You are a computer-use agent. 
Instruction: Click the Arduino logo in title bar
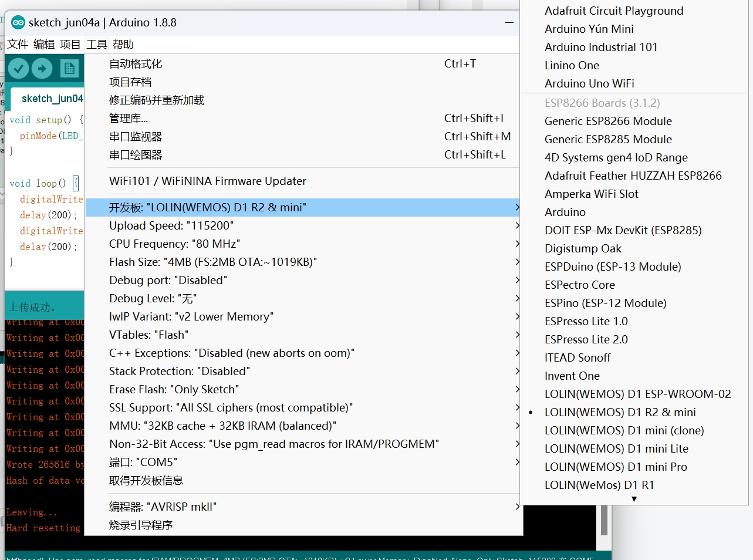click(18, 23)
